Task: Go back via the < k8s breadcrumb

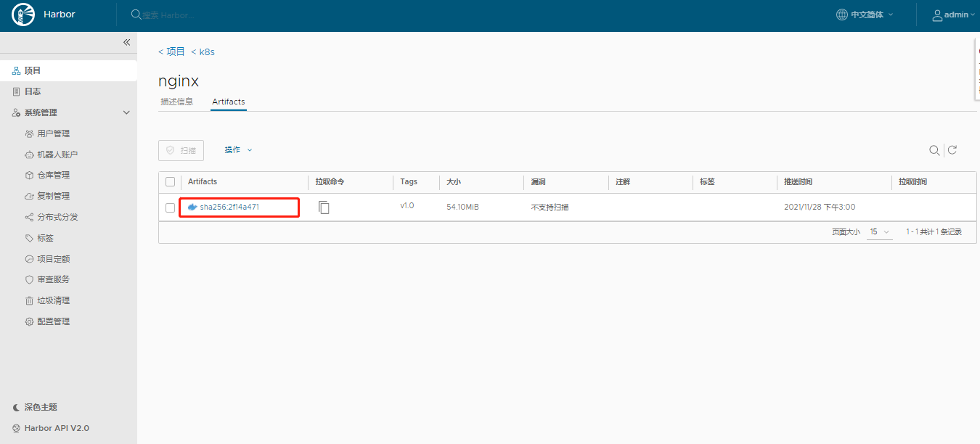Action: [203, 52]
